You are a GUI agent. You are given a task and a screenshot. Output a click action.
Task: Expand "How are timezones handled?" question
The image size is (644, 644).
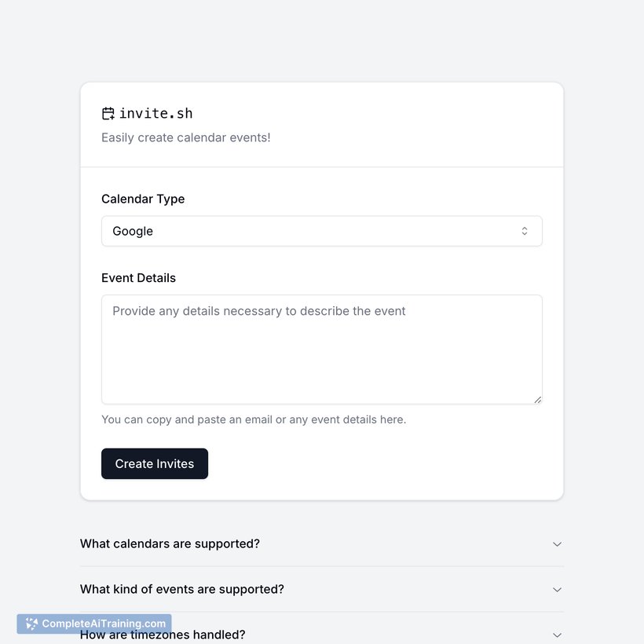pyautogui.click(x=321, y=635)
